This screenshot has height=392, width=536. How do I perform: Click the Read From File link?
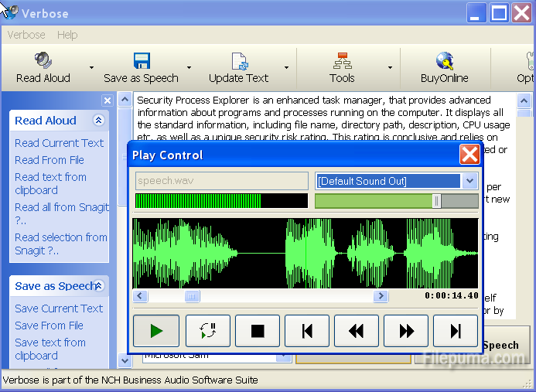click(x=50, y=160)
